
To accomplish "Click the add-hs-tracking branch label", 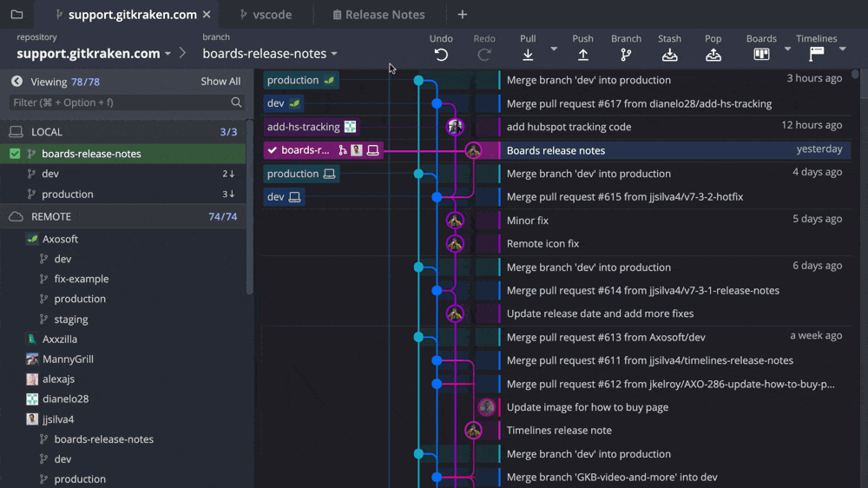I will pyautogui.click(x=311, y=127).
